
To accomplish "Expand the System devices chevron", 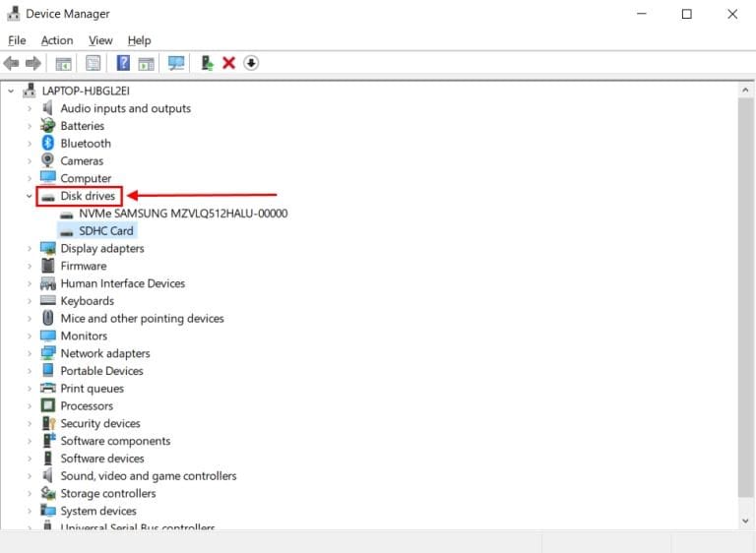I will (x=30, y=511).
